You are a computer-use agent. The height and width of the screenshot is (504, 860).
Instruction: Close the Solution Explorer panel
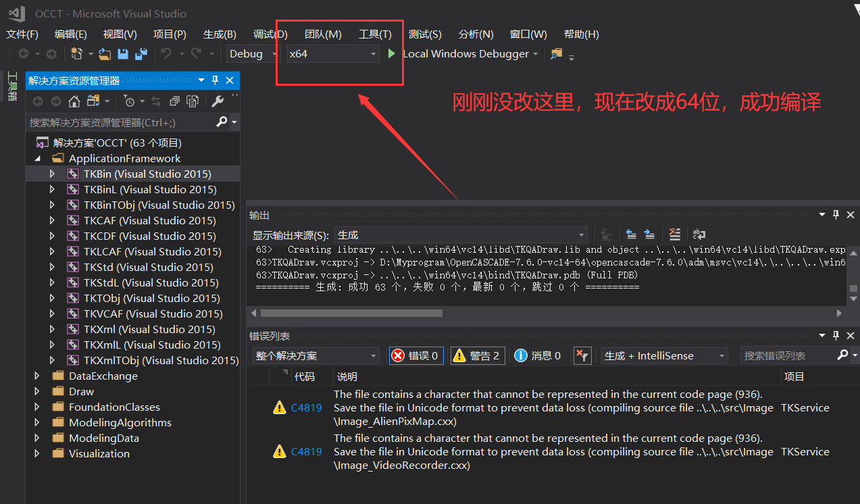[x=230, y=80]
